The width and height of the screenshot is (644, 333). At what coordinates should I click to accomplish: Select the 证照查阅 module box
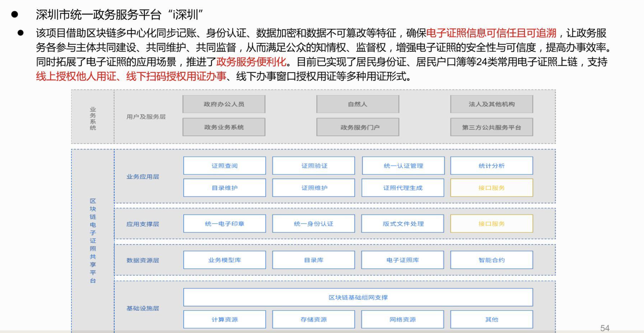pyautogui.click(x=224, y=166)
